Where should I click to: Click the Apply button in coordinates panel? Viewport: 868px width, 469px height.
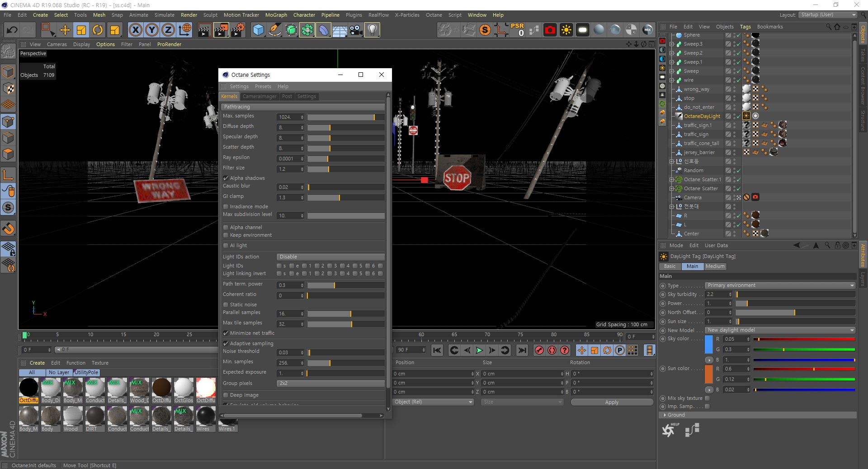(x=612, y=402)
